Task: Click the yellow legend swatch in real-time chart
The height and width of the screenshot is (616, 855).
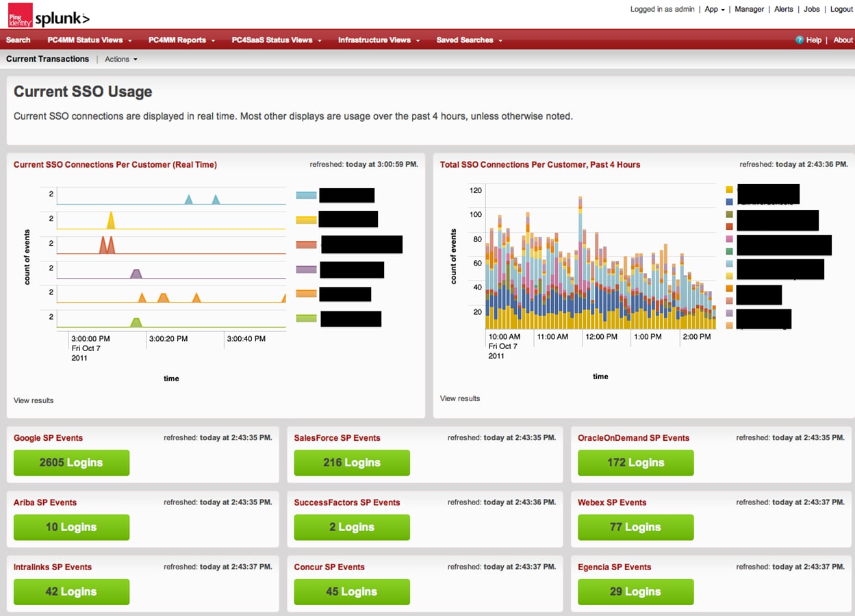Action: click(306, 220)
